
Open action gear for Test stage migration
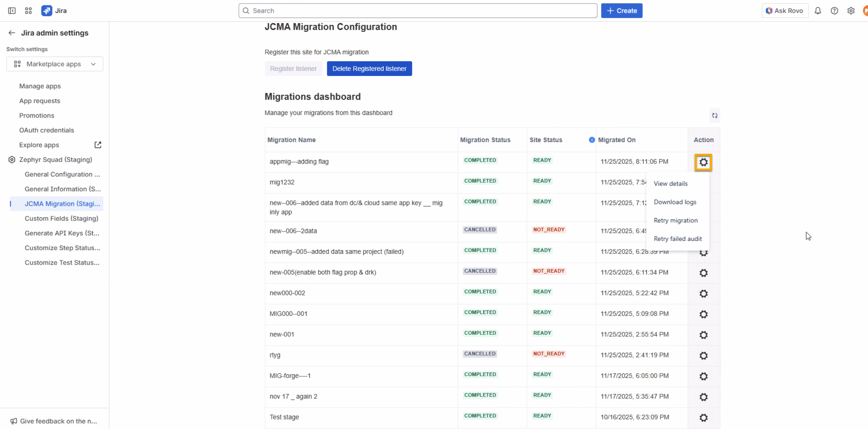point(703,418)
